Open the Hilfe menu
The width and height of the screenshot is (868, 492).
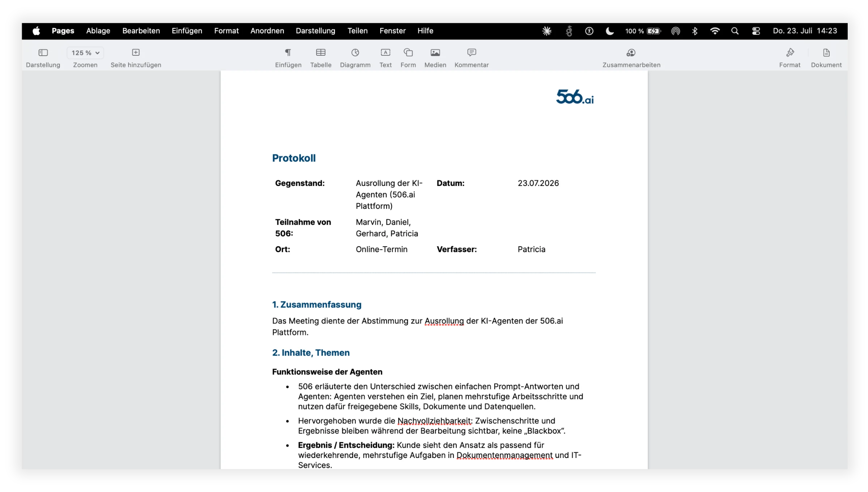pyautogui.click(x=425, y=31)
